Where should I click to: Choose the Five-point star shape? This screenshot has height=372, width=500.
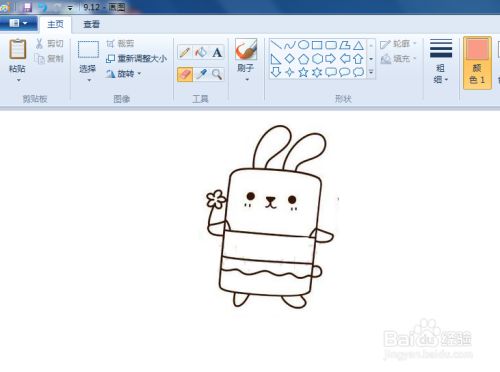(x=303, y=72)
